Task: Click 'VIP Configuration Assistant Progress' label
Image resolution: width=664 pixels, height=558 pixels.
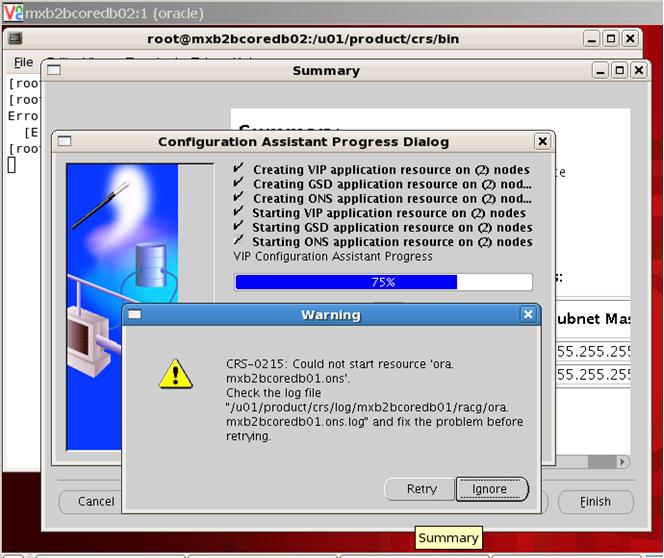Action: [333, 257]
